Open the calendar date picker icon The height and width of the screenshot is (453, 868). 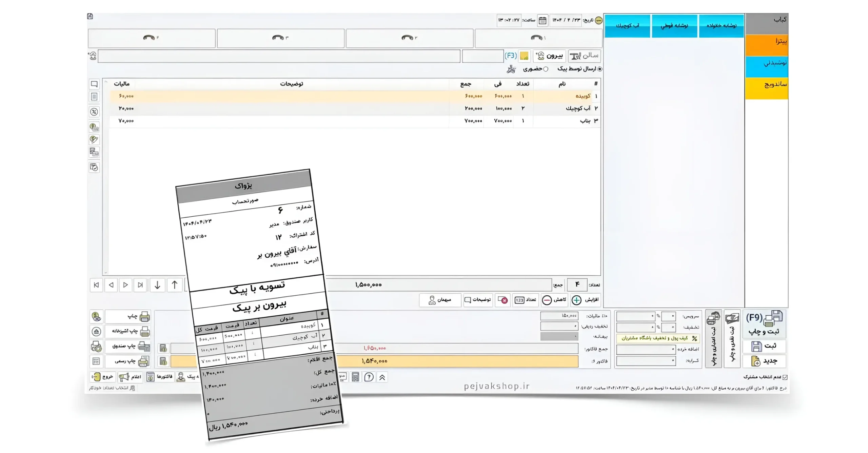542,20
